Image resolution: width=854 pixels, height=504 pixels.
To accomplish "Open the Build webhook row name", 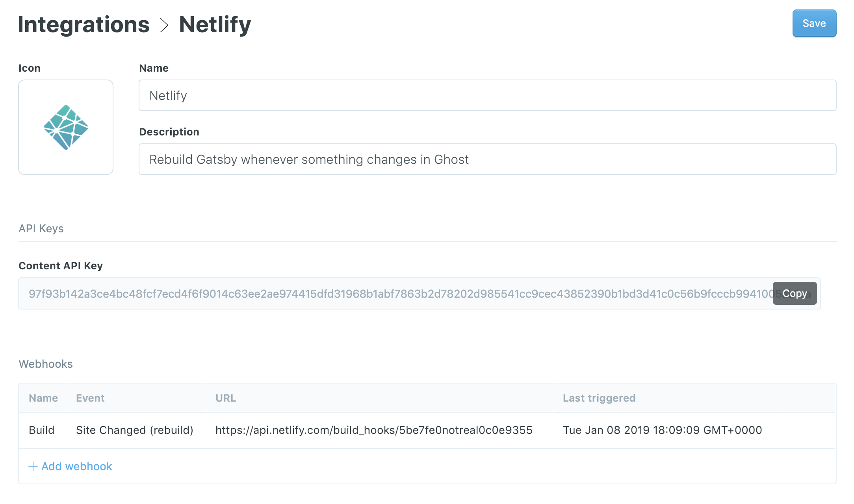I will tap(42, 430).
